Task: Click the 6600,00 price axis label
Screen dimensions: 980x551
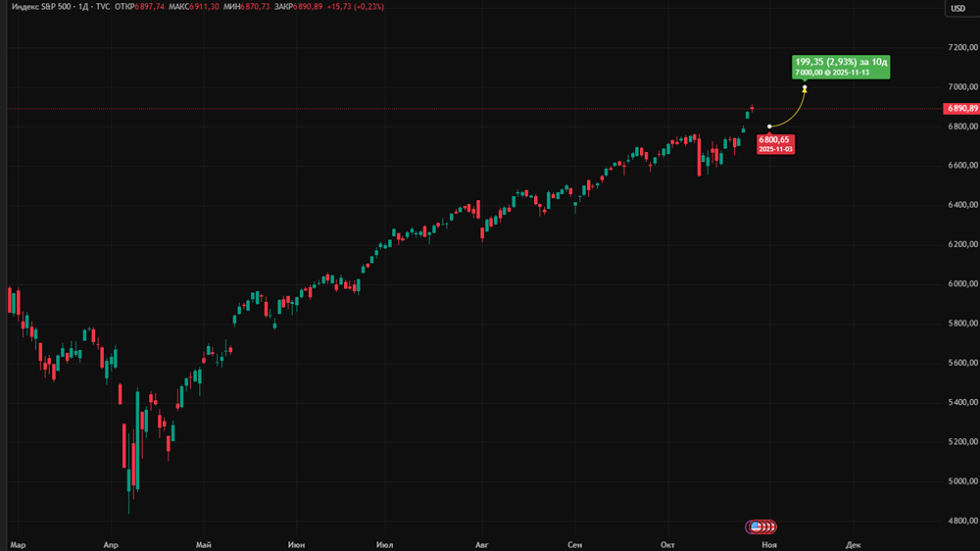Action: pos(962,166)
